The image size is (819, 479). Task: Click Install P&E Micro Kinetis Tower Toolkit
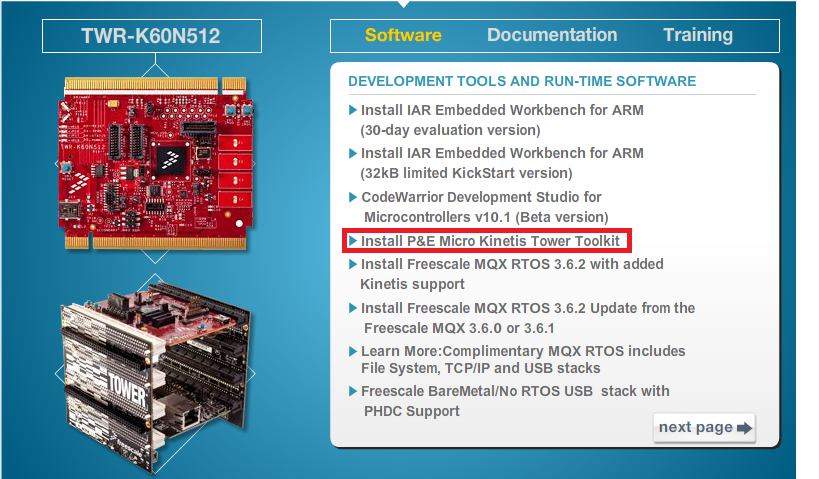click(x=490, y=241)
